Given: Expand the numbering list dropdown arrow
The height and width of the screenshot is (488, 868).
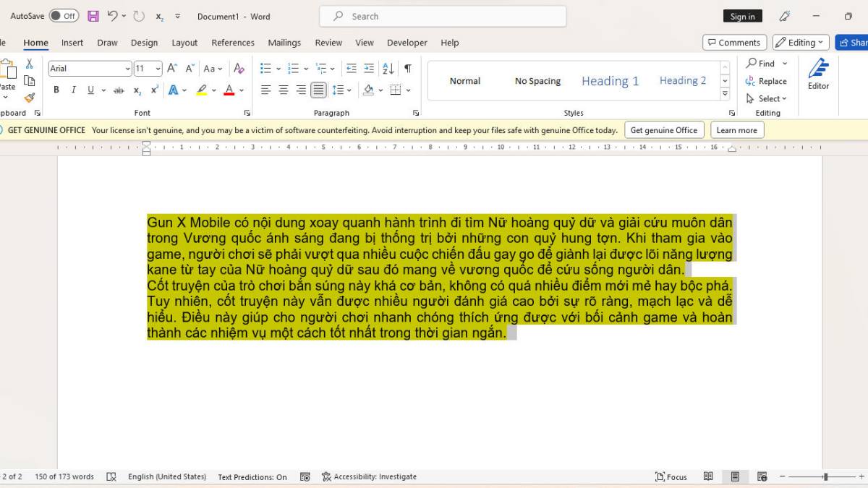Looking at the screenshot, I should pos(306,69).
